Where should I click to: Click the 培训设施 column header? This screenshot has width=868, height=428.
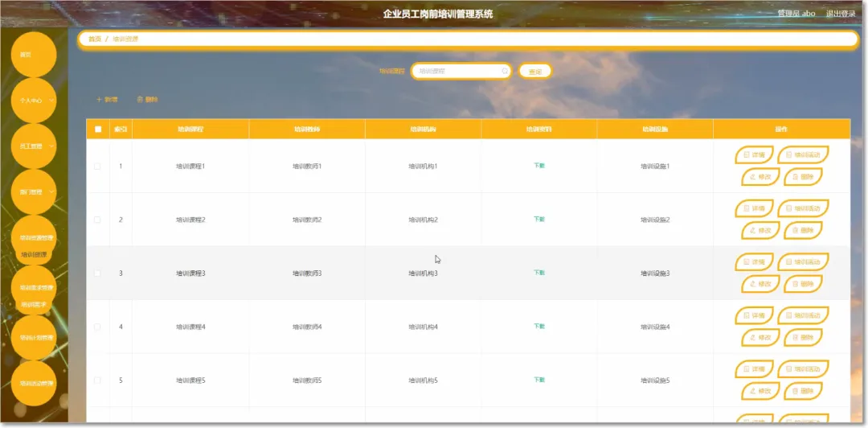point(656,130)
